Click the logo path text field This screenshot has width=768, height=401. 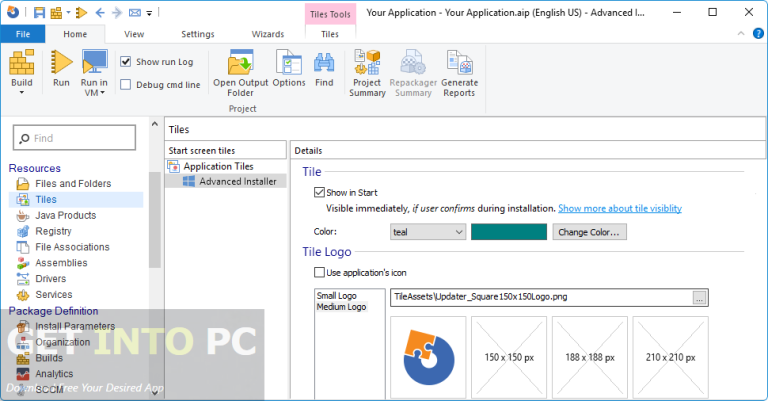click(x=541, y=297)
